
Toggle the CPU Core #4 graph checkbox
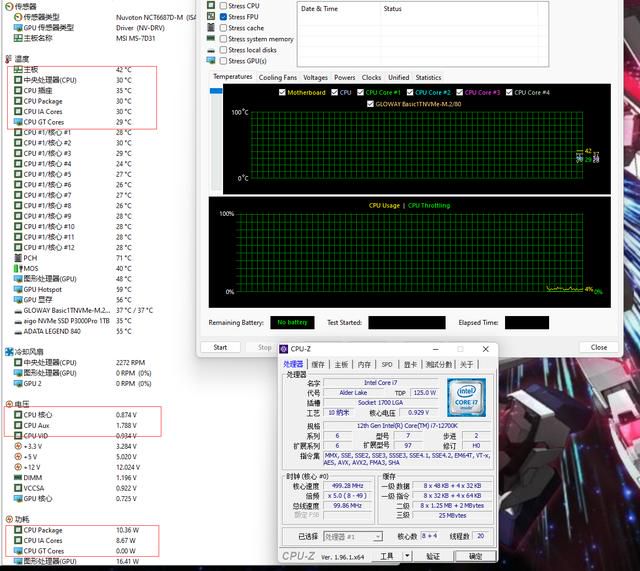click(509, 92)
